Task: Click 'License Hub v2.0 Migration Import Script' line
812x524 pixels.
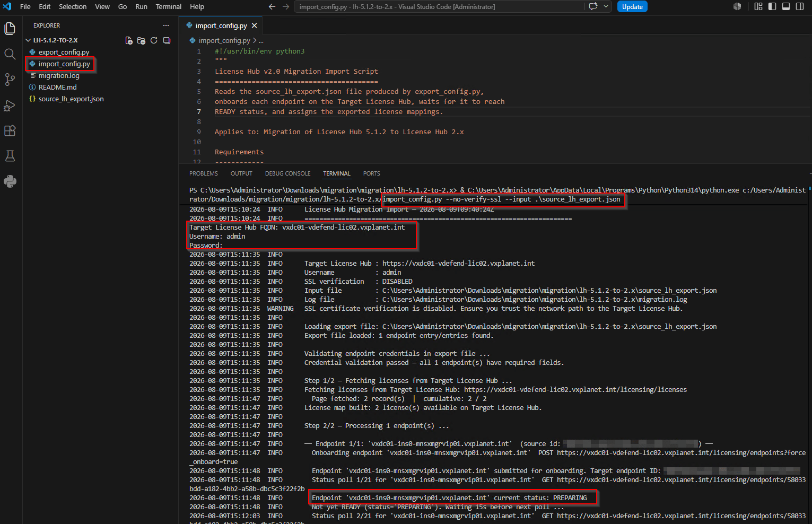Action: coord(296,72)
